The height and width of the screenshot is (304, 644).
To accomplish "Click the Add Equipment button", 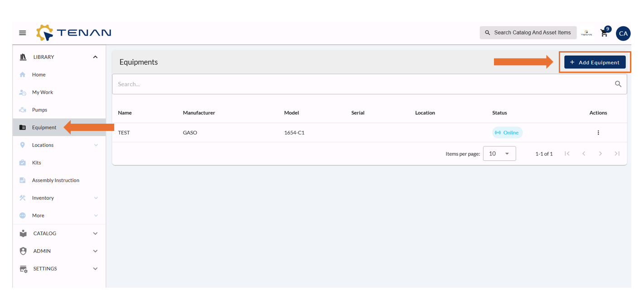I will 595,63.
